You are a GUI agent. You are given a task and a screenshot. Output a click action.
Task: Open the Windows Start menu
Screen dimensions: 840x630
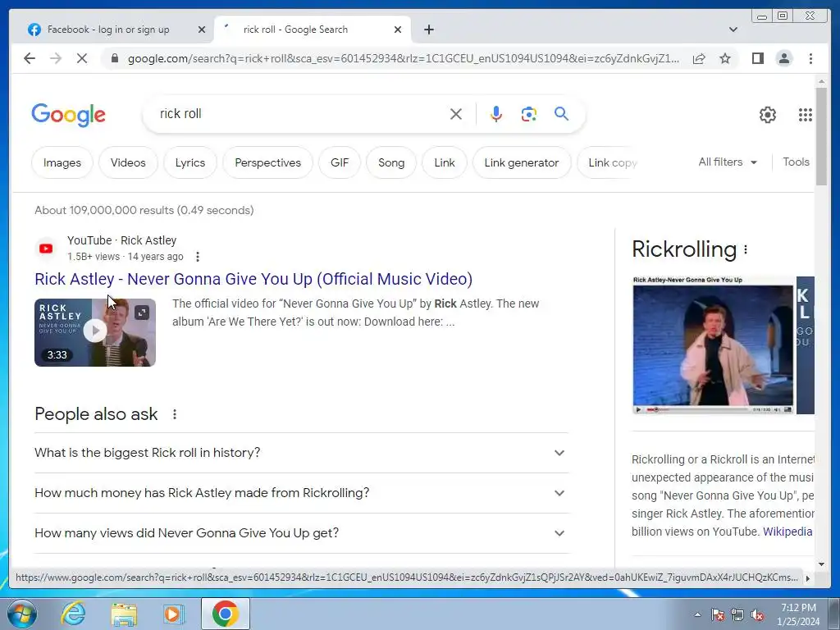[x=22, y=614]
